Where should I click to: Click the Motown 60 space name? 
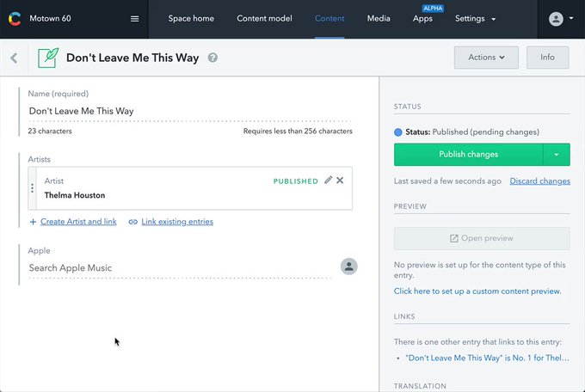[50, 19]
